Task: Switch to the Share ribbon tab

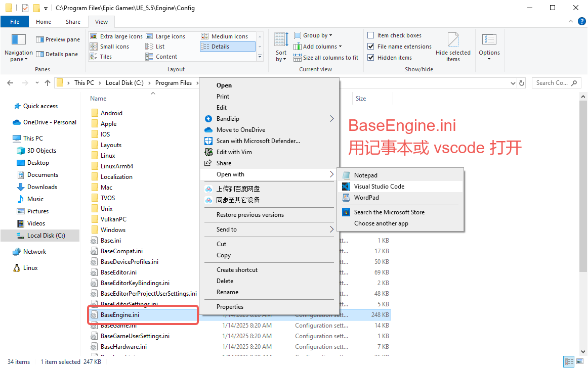Action: click(x=73, y=22)
